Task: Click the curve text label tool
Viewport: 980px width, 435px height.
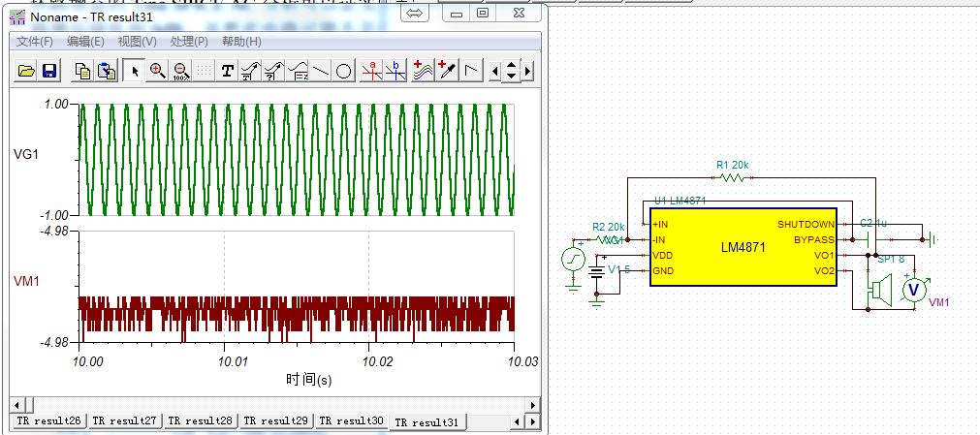Action: (x=251, y=72)
